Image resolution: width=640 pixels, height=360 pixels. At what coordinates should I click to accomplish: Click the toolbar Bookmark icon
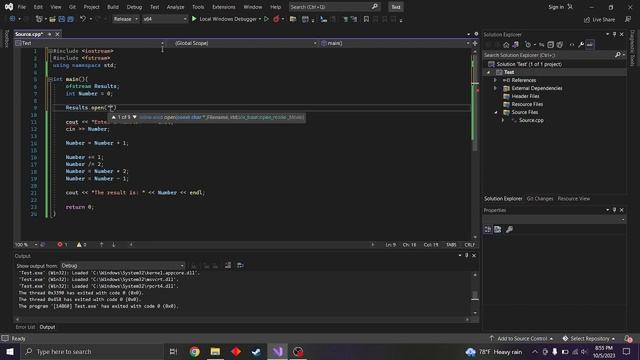click(366, 19)
